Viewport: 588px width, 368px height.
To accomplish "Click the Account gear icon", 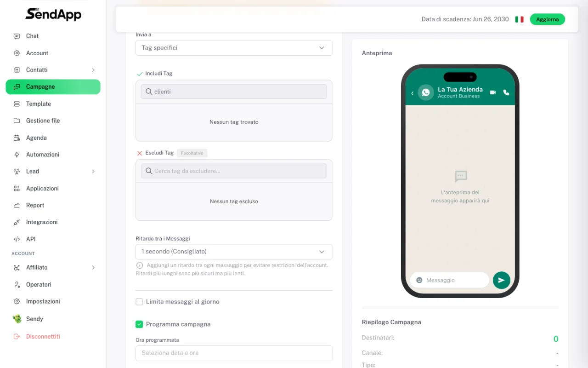I will 17,53.
